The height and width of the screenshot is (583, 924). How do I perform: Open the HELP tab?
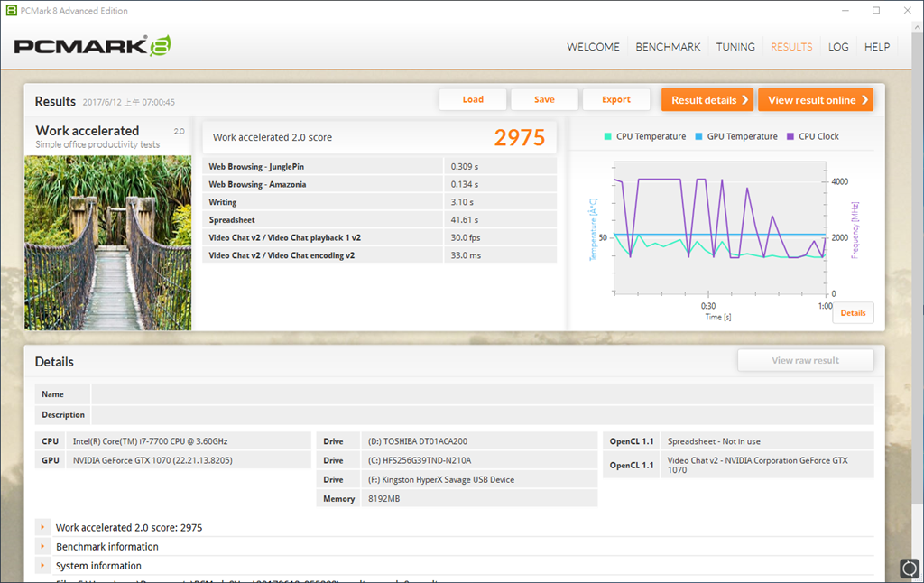(x=877, y=47)
